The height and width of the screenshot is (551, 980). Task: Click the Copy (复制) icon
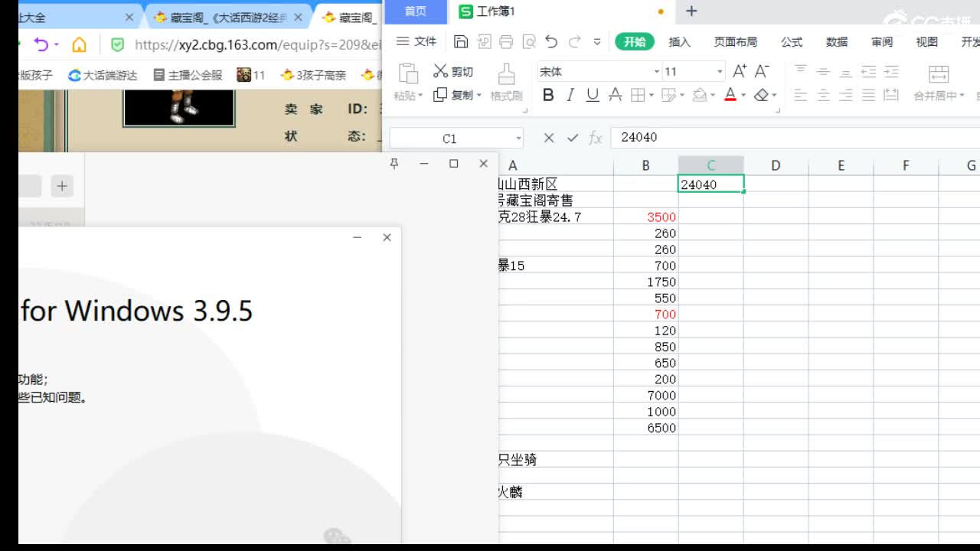[x=440, y=95]
